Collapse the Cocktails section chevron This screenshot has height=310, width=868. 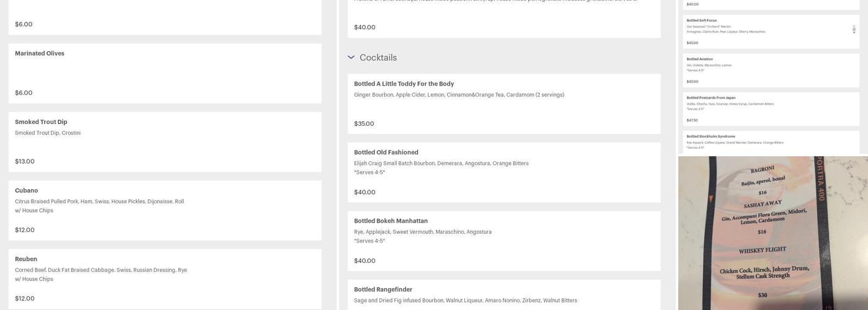tap(351, 58)
